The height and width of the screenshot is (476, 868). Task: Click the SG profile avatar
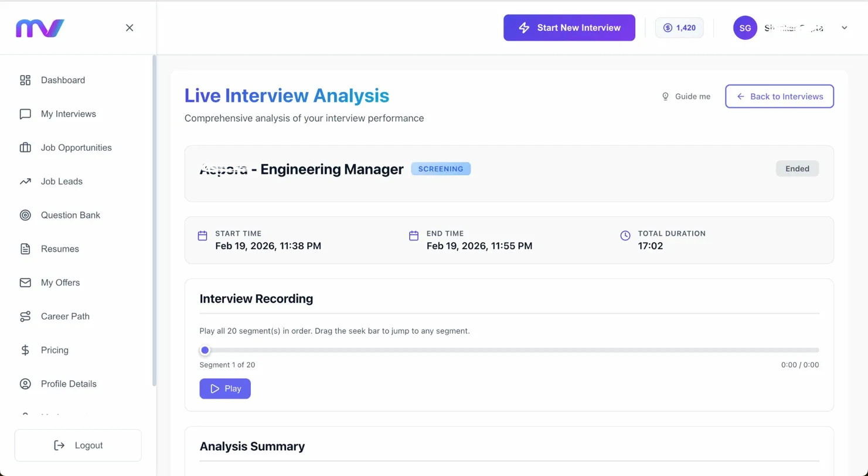coord(744,28)
